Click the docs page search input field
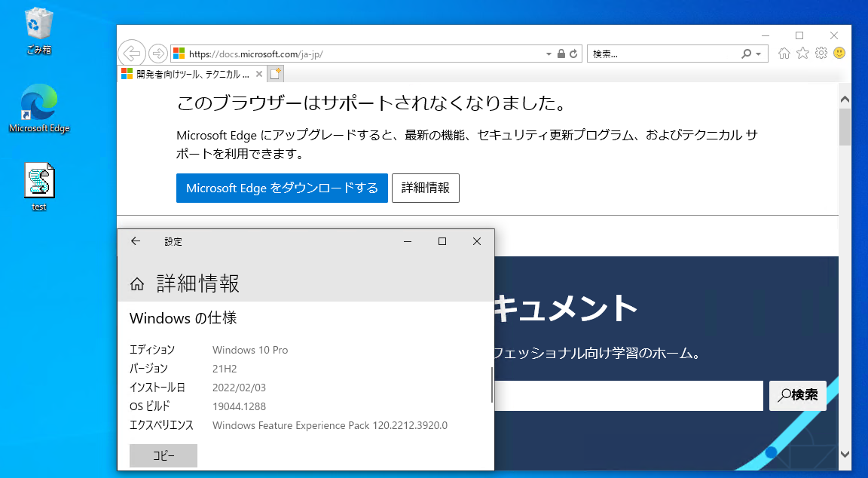 pyautogui.click(x=628, y=396)
